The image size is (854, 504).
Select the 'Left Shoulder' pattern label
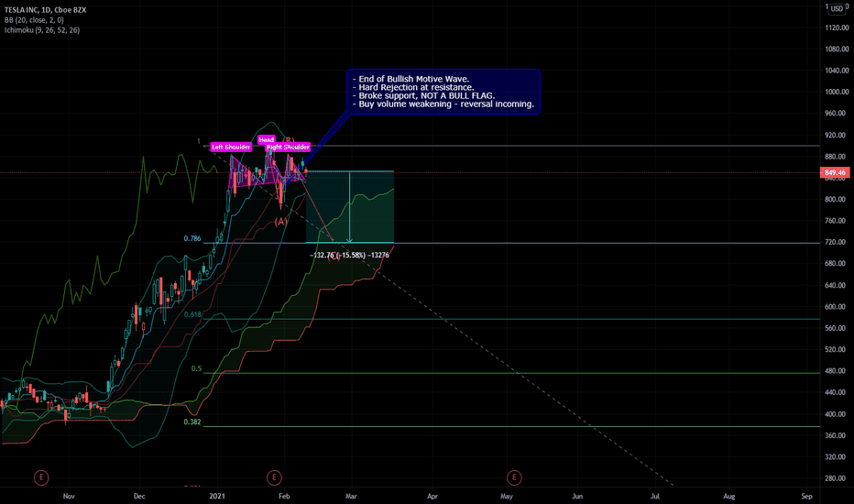(x=231, y=148)
